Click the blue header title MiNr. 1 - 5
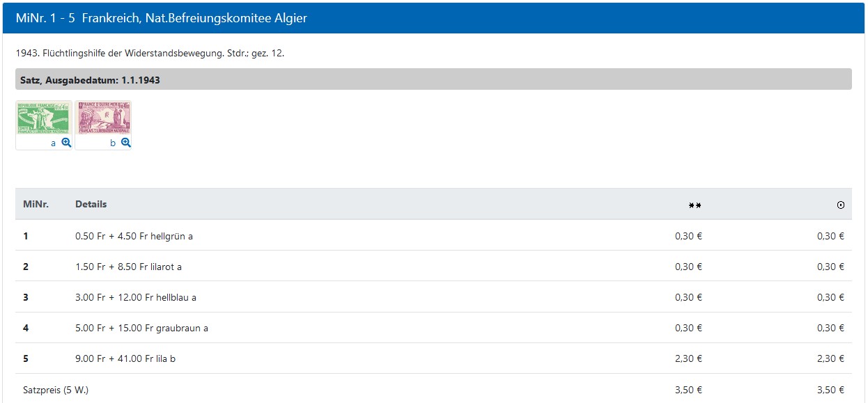This screenshot has width=868, height=403. pyautogui.click(x=162, y=18)
